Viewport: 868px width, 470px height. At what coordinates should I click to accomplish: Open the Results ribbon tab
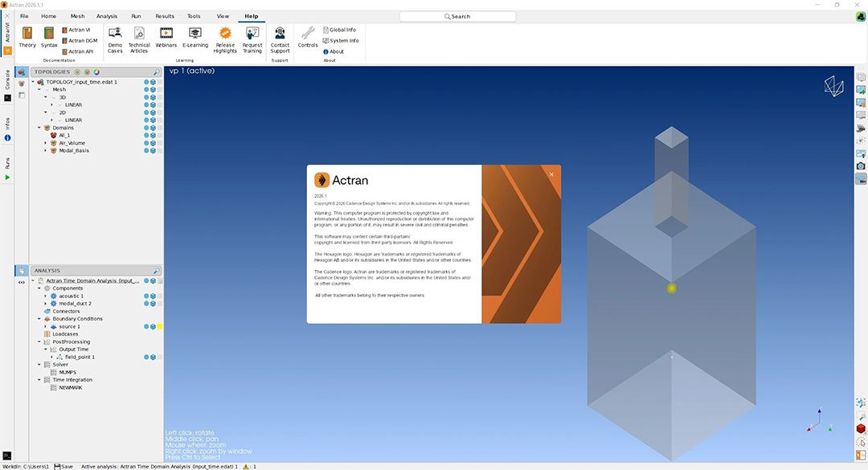(x=165, y=16)
